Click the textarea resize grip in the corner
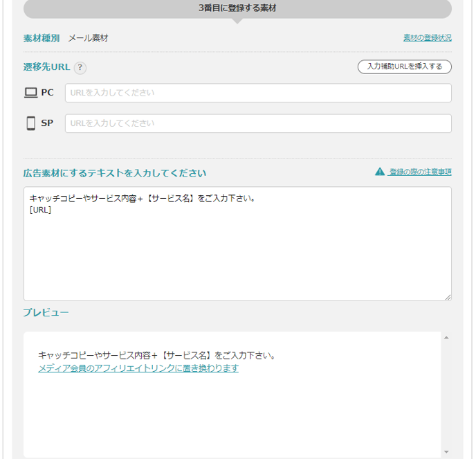Viewport: 476px width, 459px height. (x=448, y=297)
